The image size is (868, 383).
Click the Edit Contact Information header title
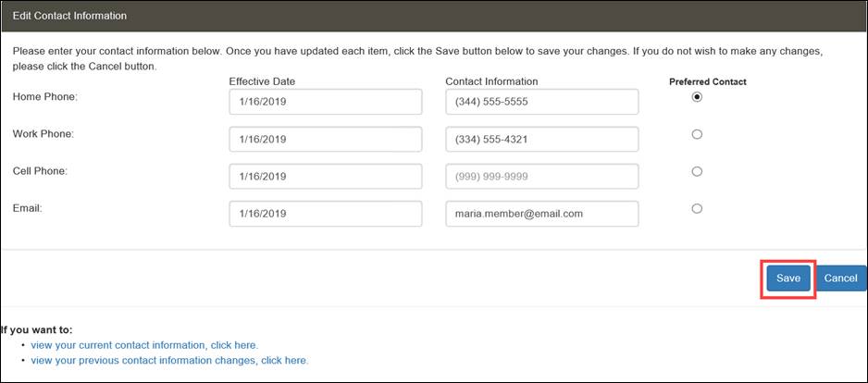pos(69,16)
